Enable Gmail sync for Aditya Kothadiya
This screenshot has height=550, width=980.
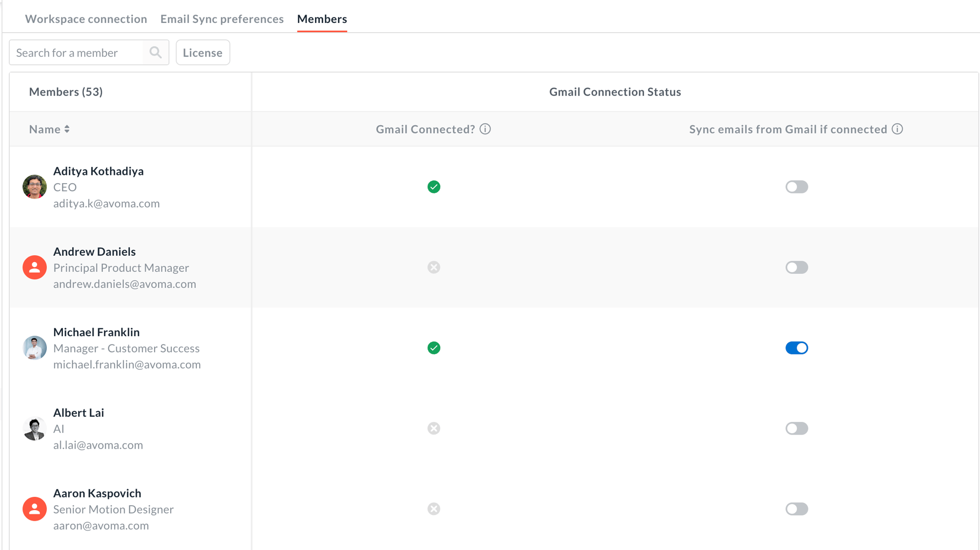pyautogui.click(x=796, y=187)
